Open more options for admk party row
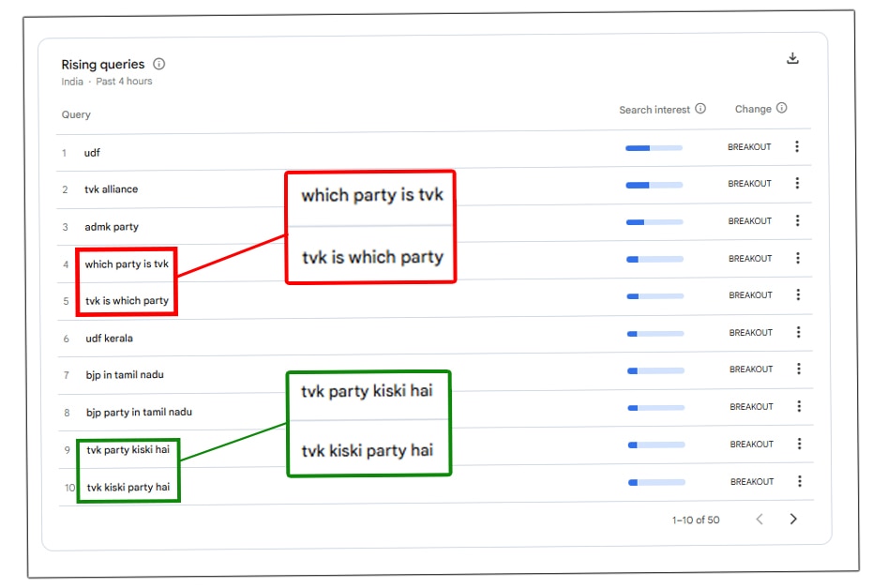Viewport: 872px width, 588px height. (x=798, y=220)
